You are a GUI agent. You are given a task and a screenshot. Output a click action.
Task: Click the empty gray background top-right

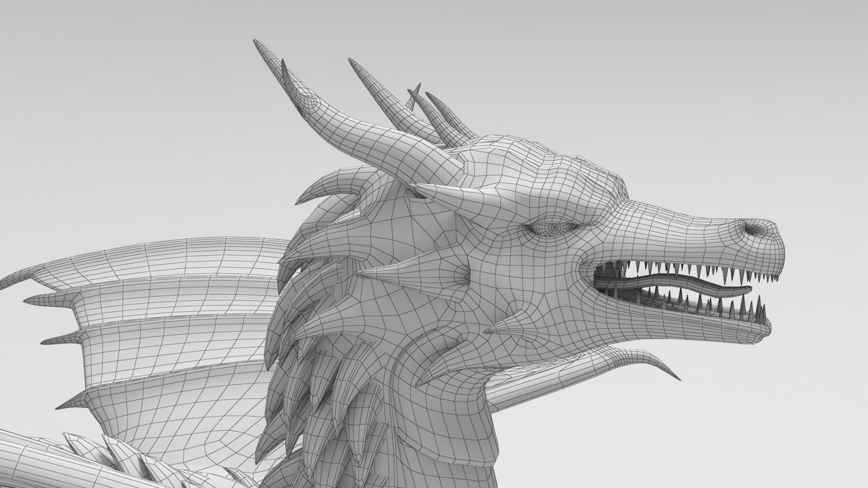coord(746,68)
